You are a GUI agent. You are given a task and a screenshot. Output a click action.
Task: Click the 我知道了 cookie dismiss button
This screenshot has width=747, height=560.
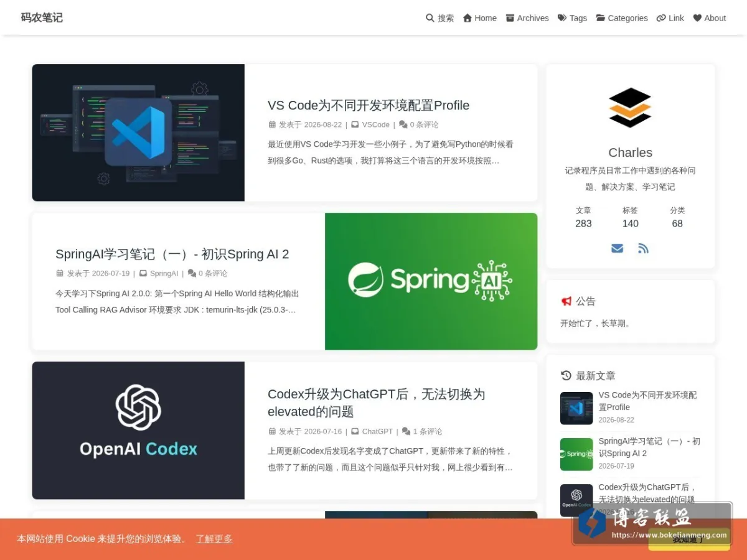(688, 539)
